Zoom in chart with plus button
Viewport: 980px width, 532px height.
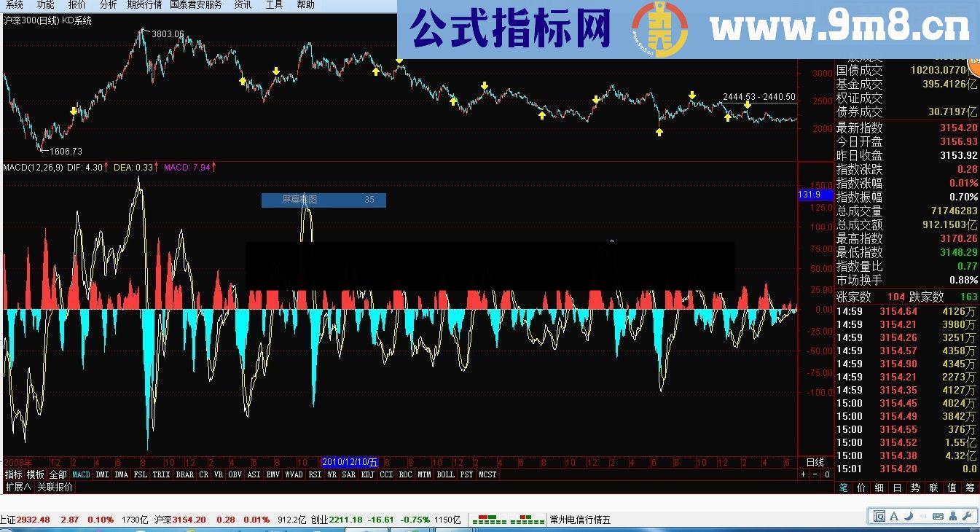point(803,474)
